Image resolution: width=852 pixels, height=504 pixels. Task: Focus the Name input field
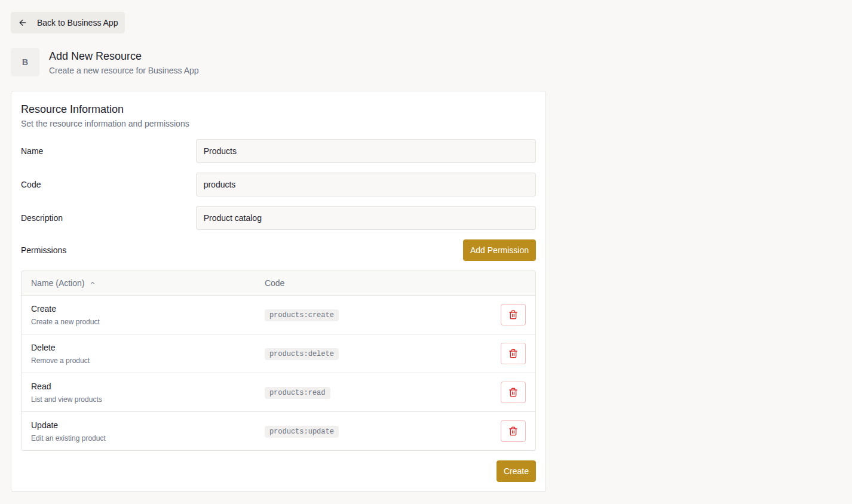[366, 151]
